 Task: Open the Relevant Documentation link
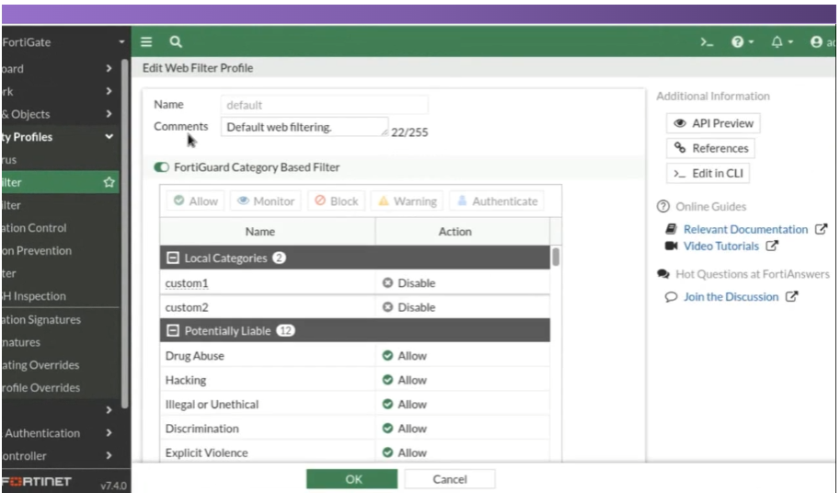[x=745, y=230]
